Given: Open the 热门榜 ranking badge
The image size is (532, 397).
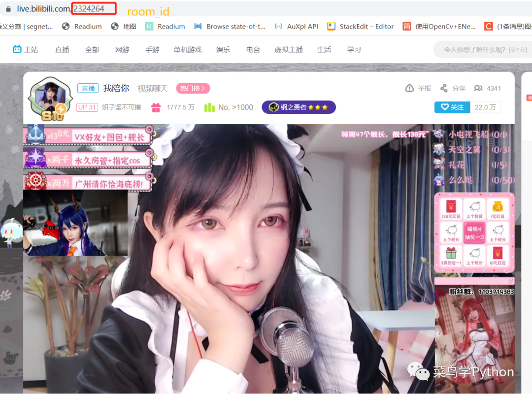Looking at the screenshot, I should [x=193, y=89].
